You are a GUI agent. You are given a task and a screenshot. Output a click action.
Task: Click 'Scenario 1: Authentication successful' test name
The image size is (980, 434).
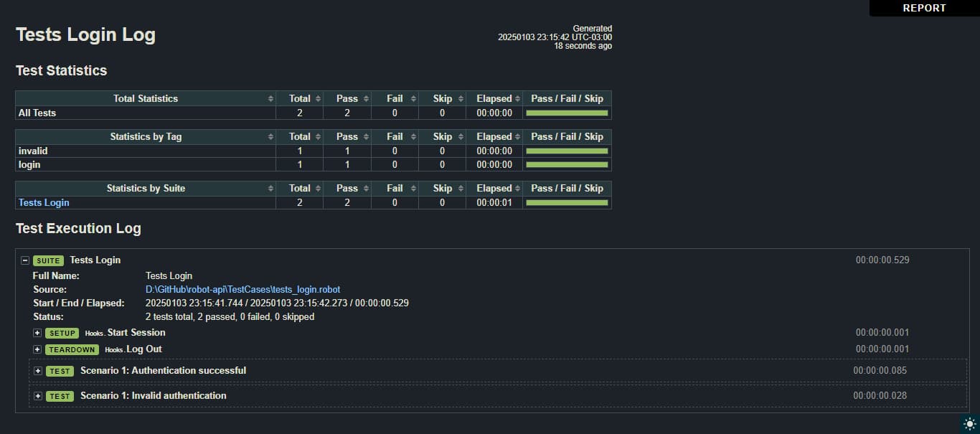coord(163,370)
